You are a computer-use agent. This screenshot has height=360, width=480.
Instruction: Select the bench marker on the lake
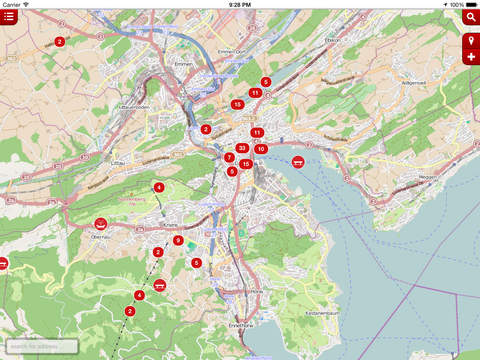(298, 162)
